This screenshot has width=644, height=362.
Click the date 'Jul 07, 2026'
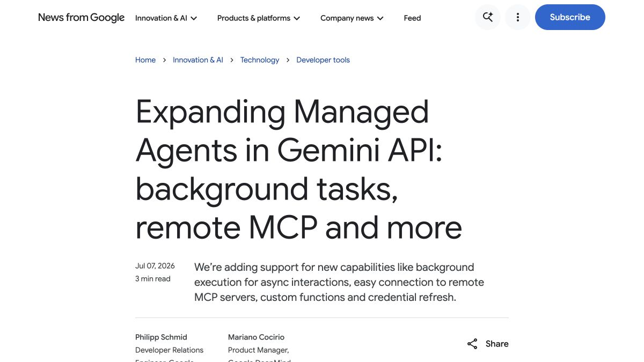[155, 266]
